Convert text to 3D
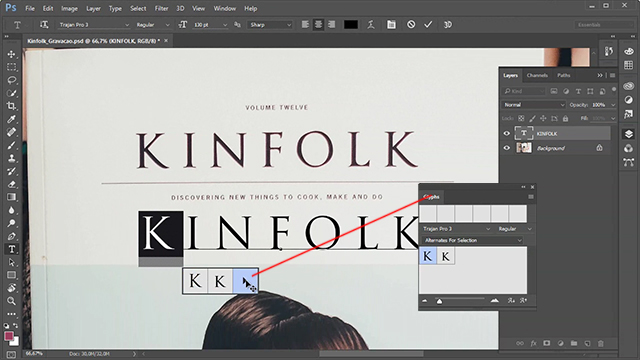 click(x=448, y=25)
